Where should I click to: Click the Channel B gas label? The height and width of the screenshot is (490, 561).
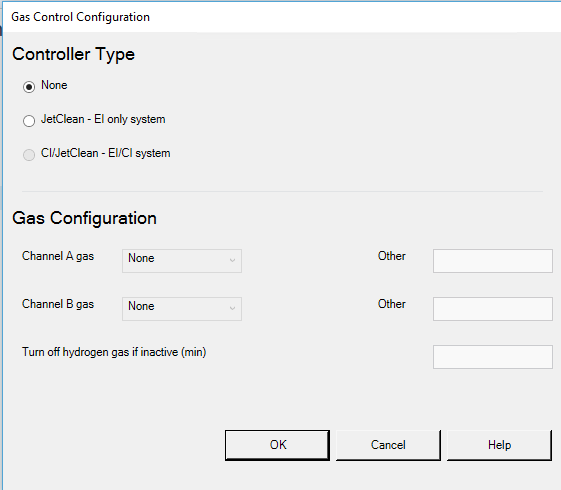tap(58, 304)
